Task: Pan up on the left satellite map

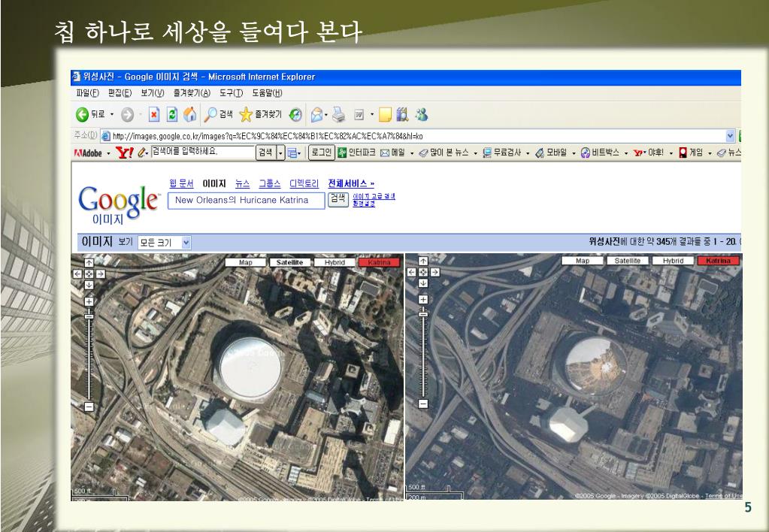Action: coord(89,263)
